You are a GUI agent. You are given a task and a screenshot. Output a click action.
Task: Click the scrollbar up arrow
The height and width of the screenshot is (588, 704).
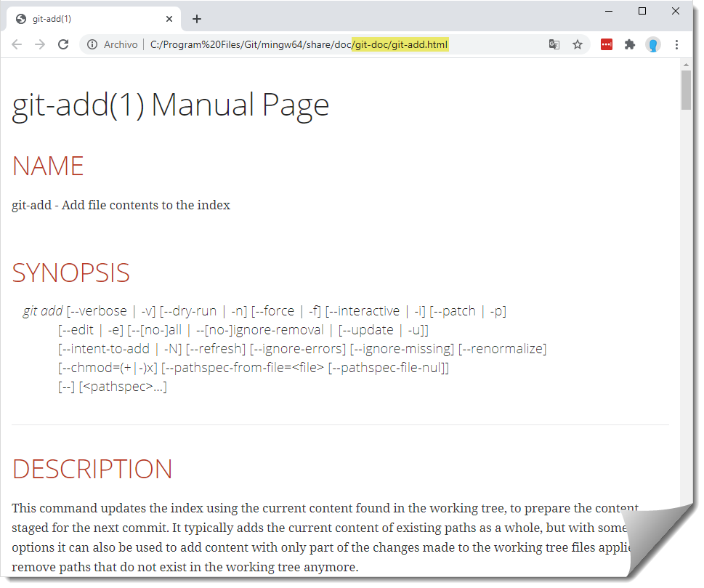(x=686, y=65)
